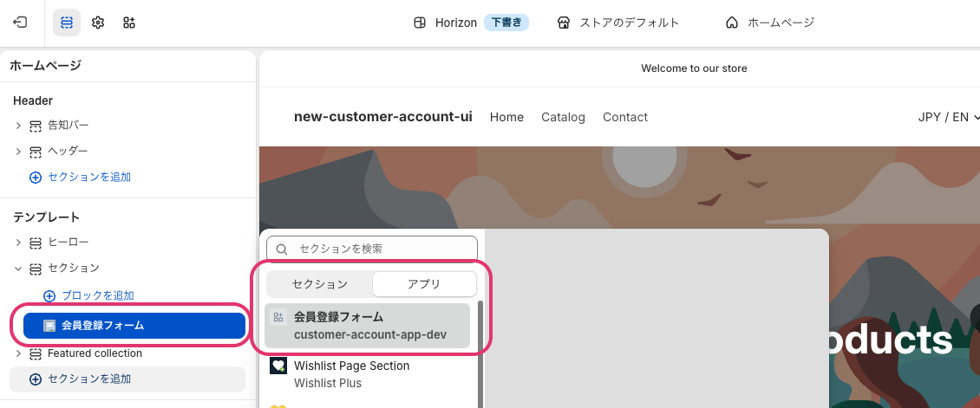This screenshot has width=980, height=408.
Task: Click the exit editor icon
Action: 21,23
